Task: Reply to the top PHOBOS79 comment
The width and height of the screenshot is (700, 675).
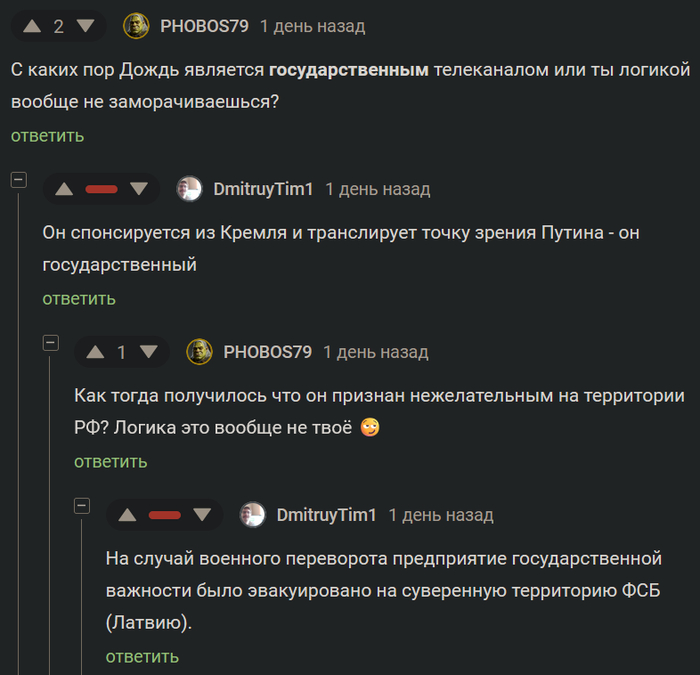Action: (47, 136)
